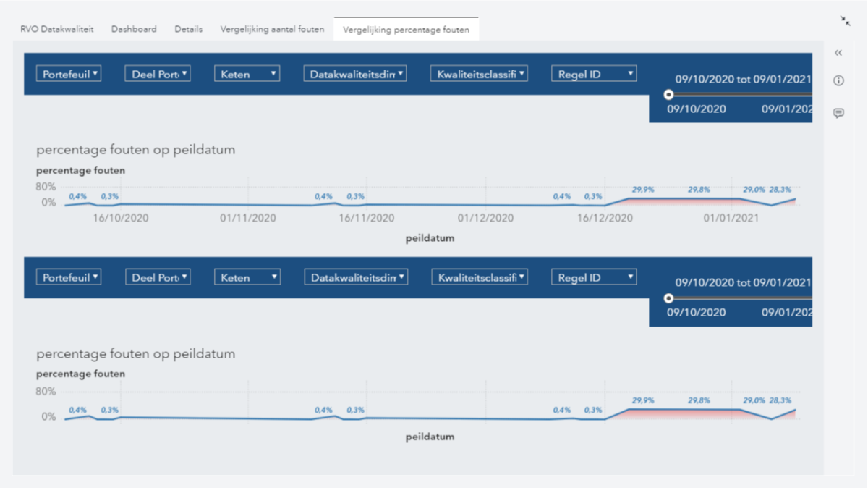Click 29,8% data label in upper chart
Viewport: 868px width, 488px height.
tap(699, 190)
